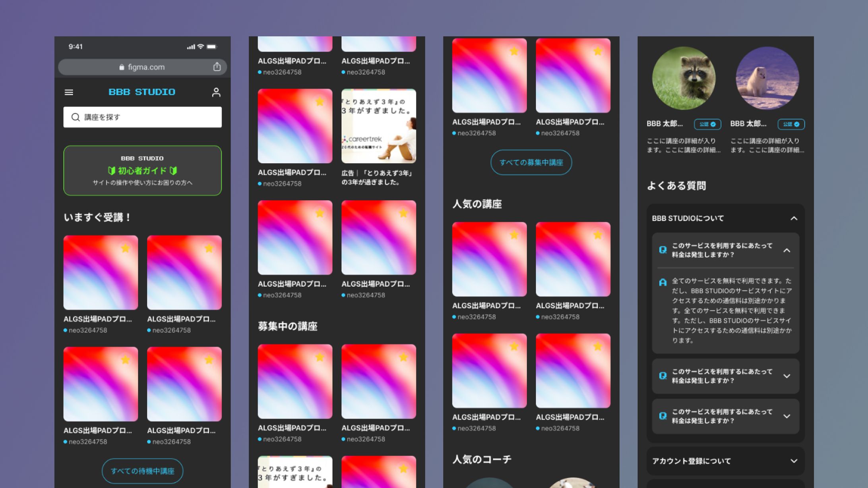Click coach description text under raccoon avatar
This screenshot has height=488, width=868.
(x=684, y=145)
